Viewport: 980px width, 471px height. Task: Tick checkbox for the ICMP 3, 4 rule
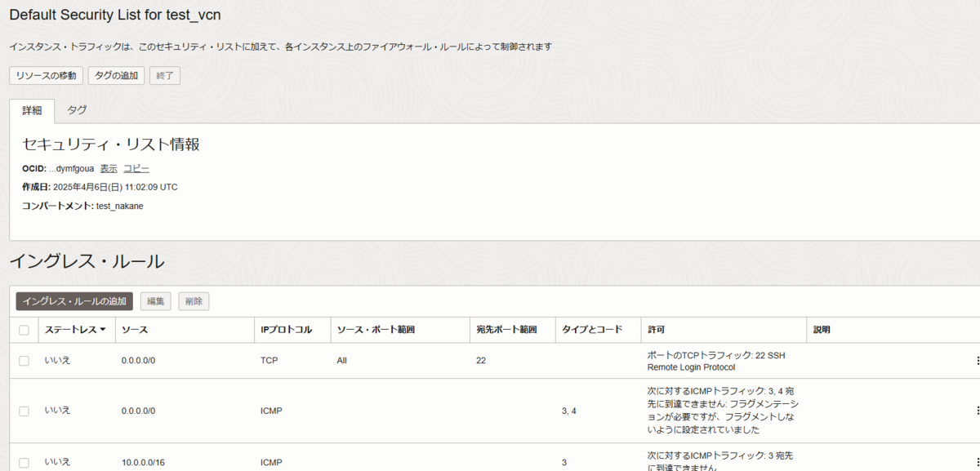click(x=24, y=411)
